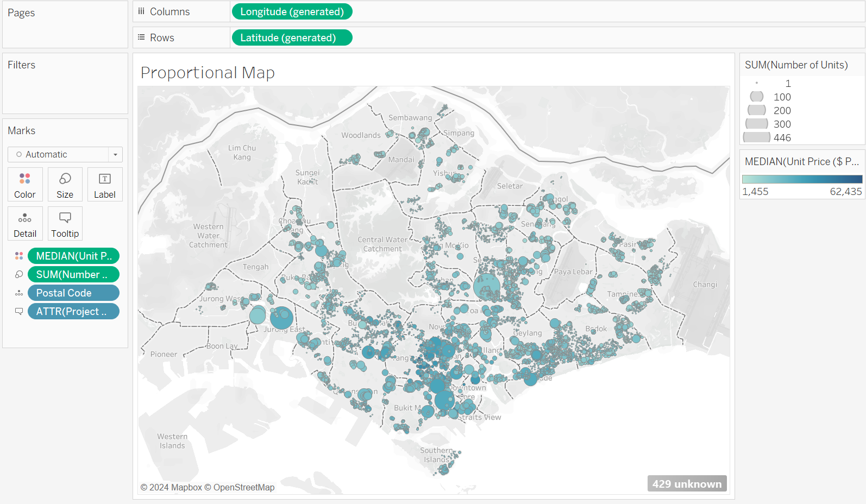The image size is (866, 504).
Task: Click color icon beside MEDIAN(Unit P.. pill
Action: point(19,256)
